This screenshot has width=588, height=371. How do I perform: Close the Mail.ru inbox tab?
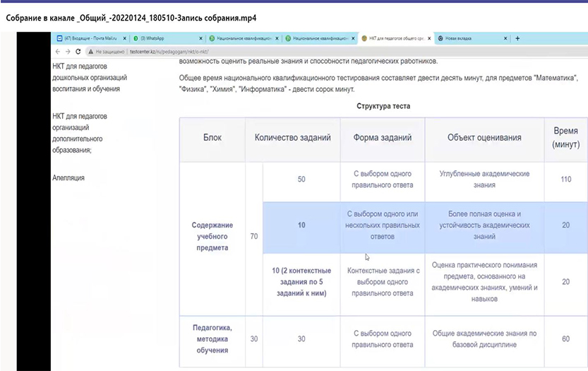[x=125, y=38]
